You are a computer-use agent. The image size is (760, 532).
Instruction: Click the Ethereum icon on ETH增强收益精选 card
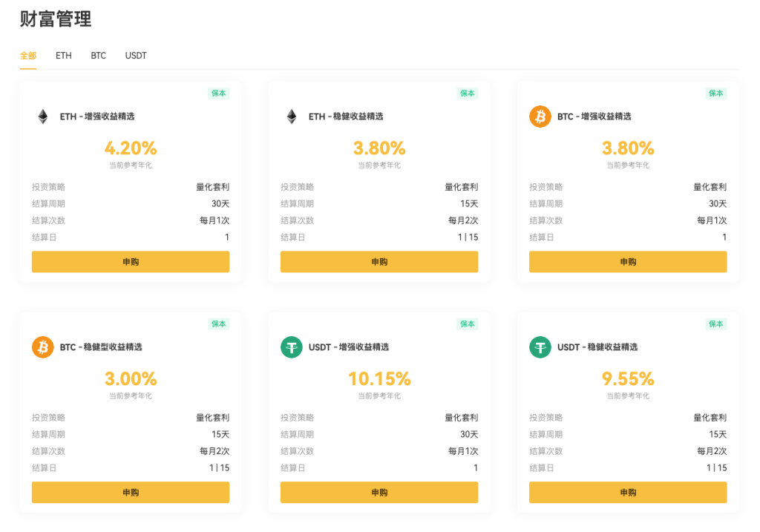click(42, 116)
